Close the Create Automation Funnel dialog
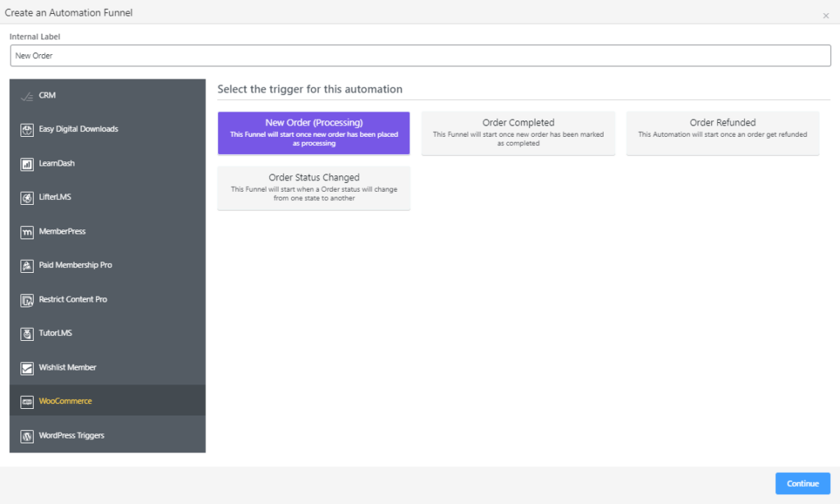This screenshot has width=840, height=504. (825, 16)
